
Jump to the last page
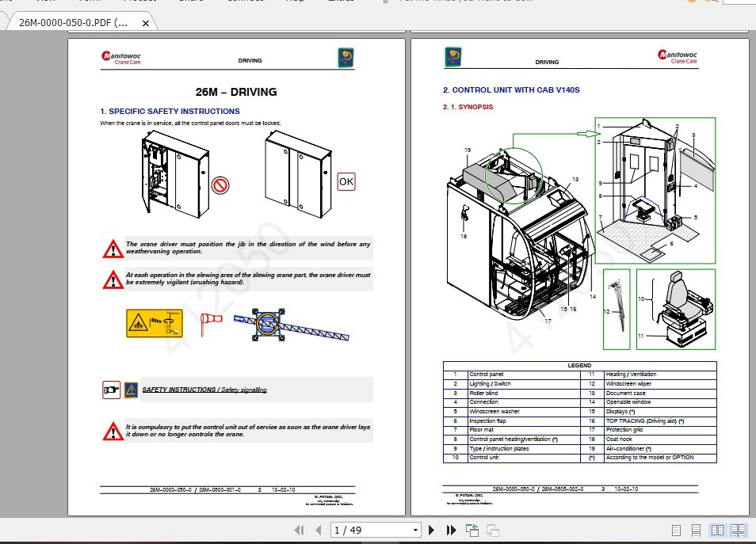point(449,529)
